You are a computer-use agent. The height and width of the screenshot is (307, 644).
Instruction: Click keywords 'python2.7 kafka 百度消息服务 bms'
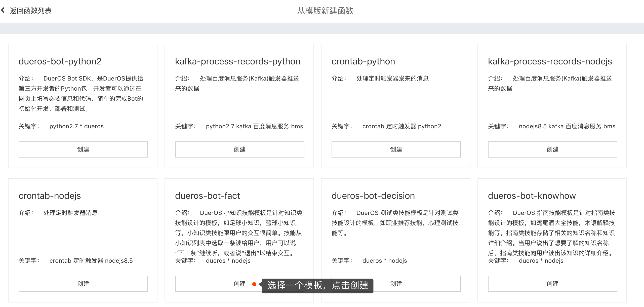pyautogui.click(x=254, y=126)
